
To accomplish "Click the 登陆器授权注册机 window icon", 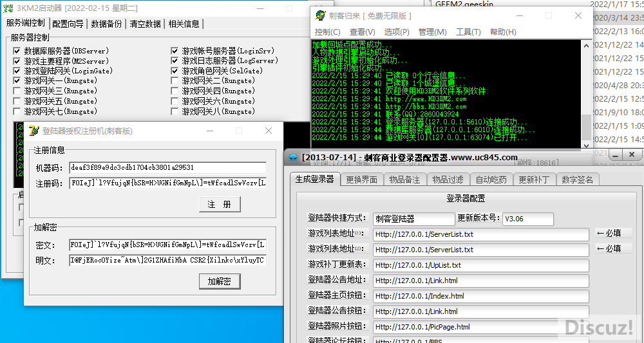I will click(34, 131).
